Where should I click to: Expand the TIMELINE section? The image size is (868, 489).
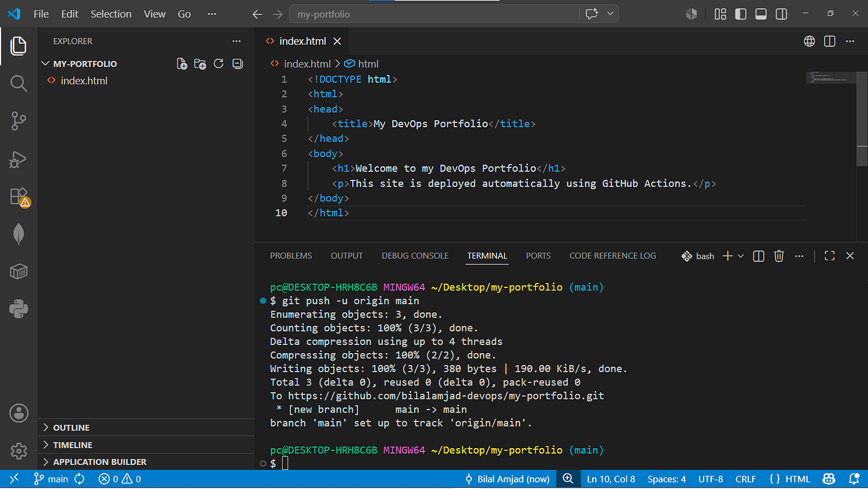point(73,445)
